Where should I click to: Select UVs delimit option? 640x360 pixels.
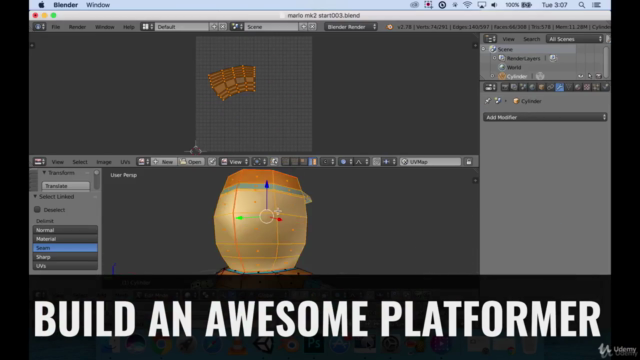click(x=65, y=266)
